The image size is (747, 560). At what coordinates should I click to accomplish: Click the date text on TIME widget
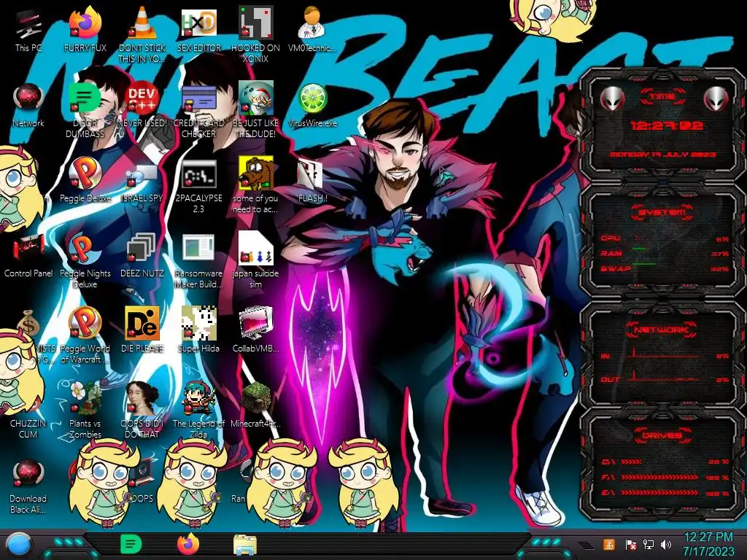662,155
